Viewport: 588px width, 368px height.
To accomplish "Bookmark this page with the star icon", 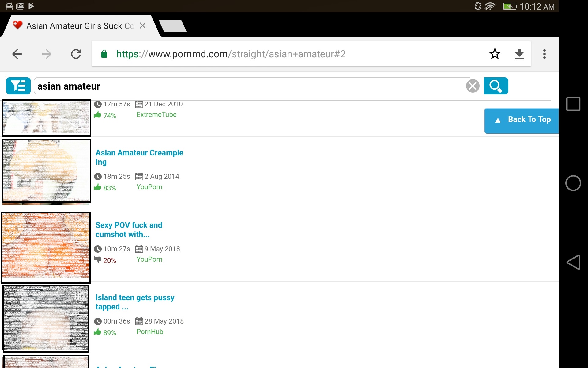I will [x=495, y=54].
